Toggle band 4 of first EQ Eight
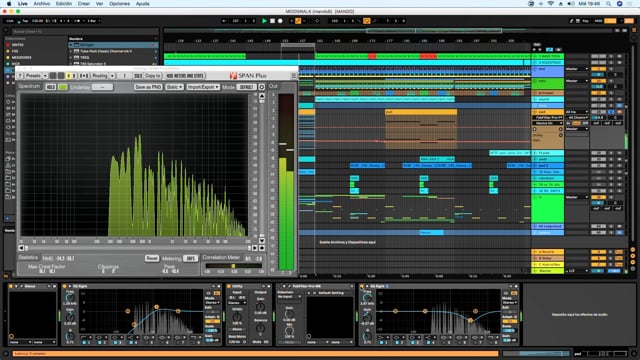 point(131,342)
